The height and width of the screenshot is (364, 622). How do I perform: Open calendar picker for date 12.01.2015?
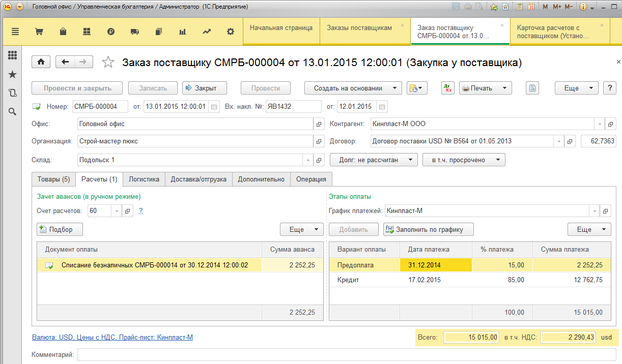[x=383, y=107]
